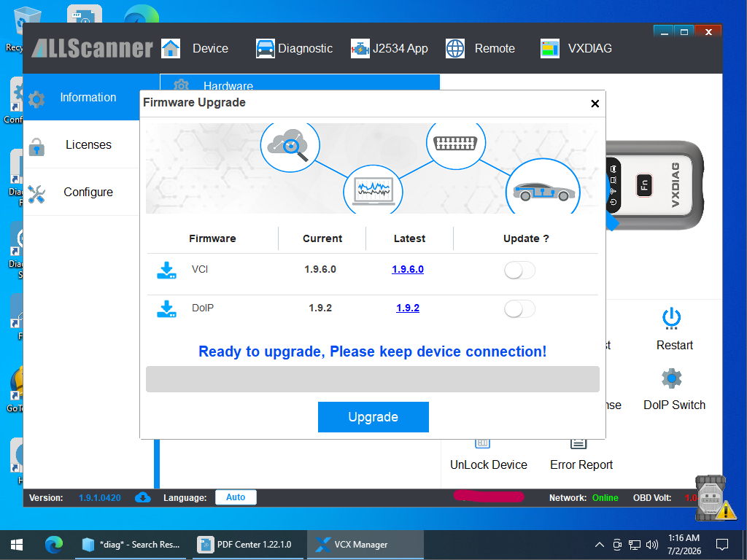The width and height of the screenshot is (747, 560).
Task: Click the VCI firmware name
Action: point(200,269)
